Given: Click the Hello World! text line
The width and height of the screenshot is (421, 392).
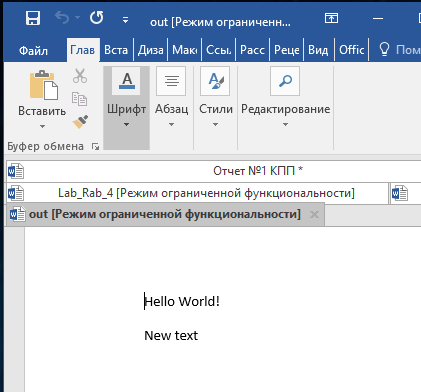Looking at the screenshot, I should [x=182, y=301].
